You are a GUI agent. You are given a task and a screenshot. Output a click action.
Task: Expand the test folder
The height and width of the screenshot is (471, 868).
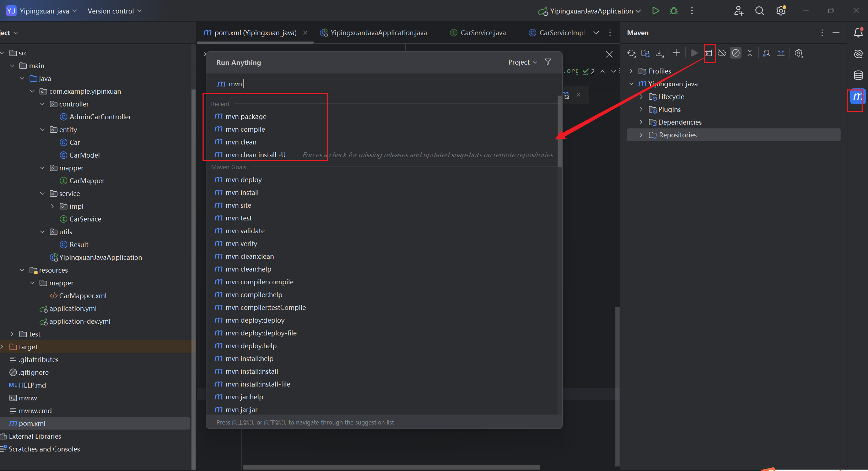coord(12,334)
